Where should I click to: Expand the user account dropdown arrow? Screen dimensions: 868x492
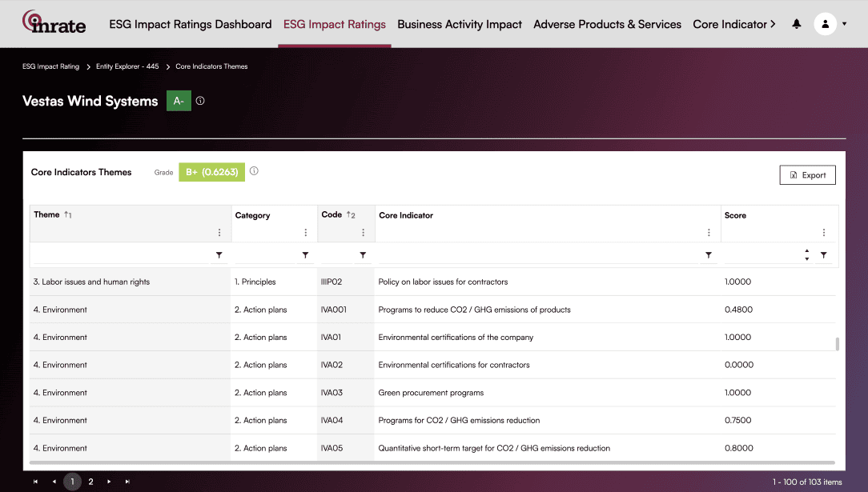[x=844, y=24]
